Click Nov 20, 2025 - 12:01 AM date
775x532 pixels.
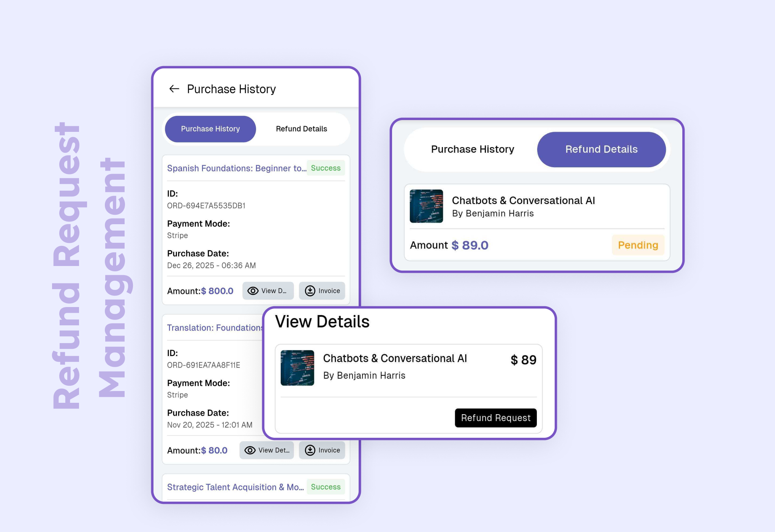click(210, 425)
